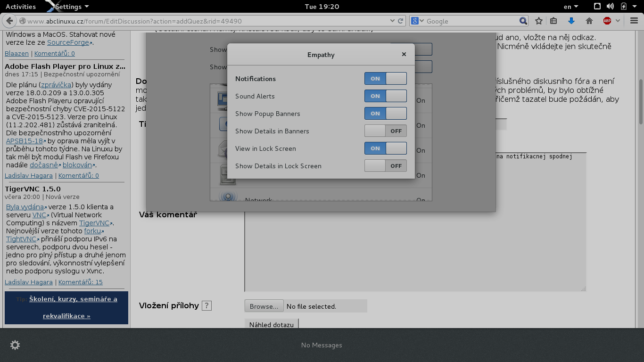Expand the URL history dropdown arrow
This screenshot has width=644, height=362.
tap(392, 21)
